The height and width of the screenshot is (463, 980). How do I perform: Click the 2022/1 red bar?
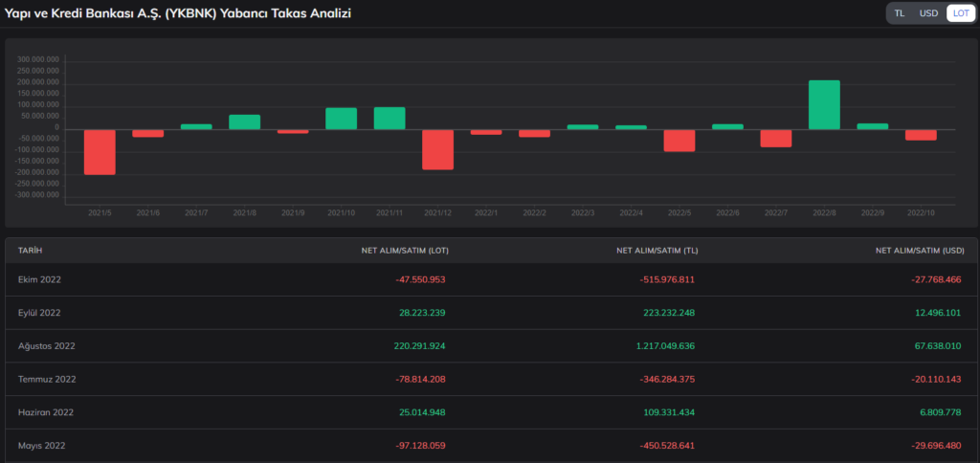486,132
